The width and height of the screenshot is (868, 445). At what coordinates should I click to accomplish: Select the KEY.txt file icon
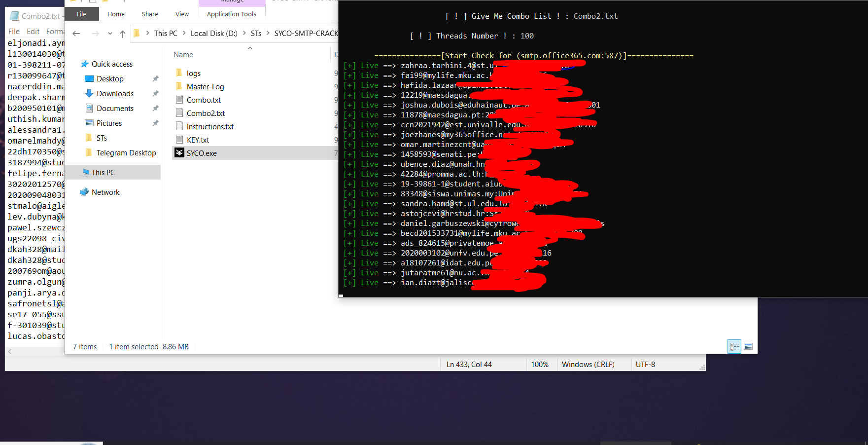179,140
